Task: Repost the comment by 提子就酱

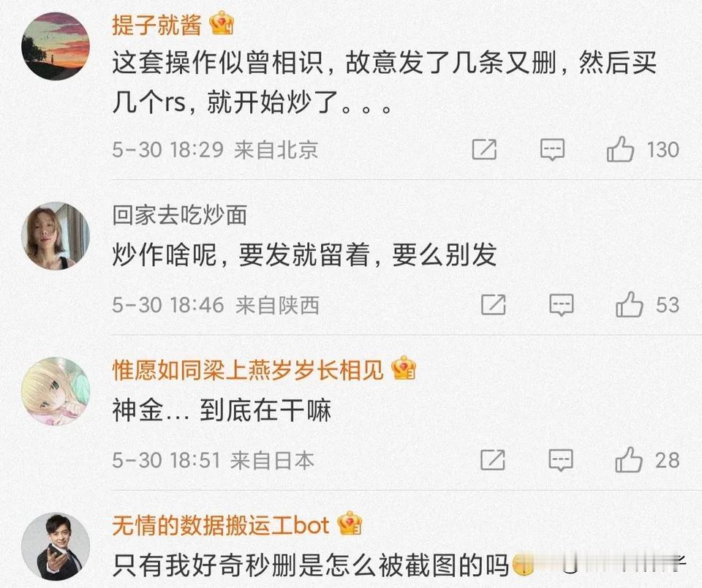Action: click(x=484, y=150)
